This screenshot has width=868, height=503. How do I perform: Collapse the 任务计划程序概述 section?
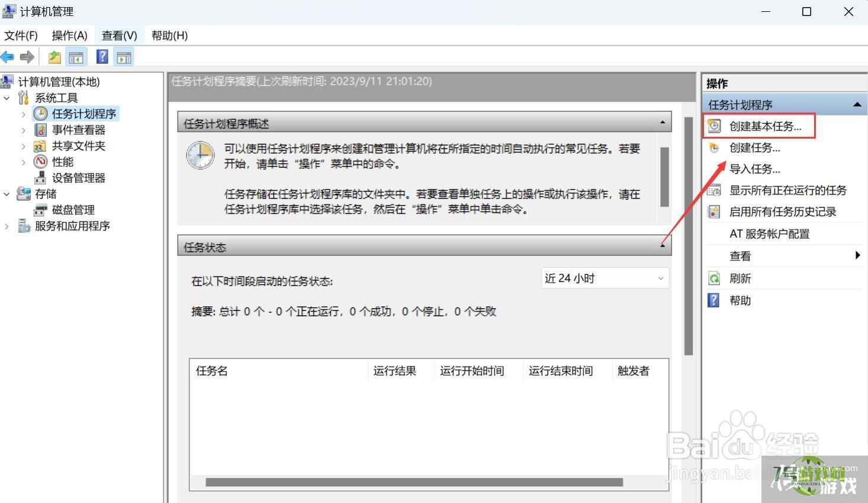coord(663,123)
